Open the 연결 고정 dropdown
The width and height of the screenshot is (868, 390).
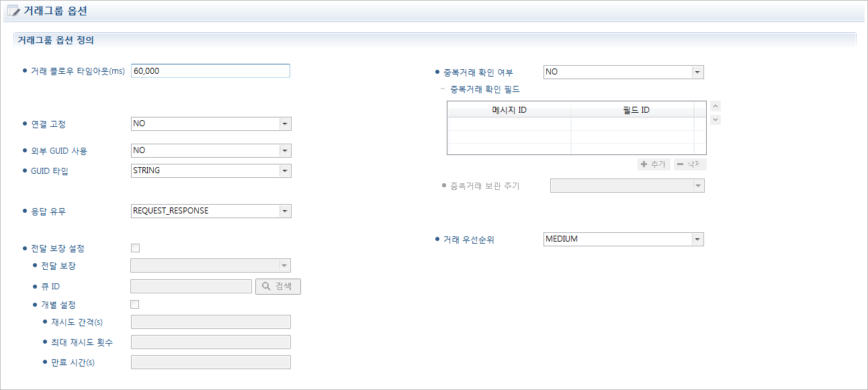285,124
